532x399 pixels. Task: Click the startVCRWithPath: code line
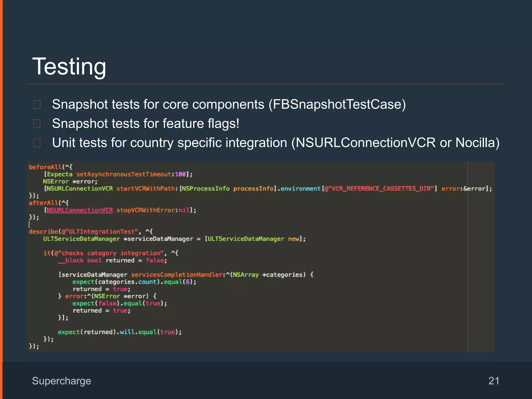(x=268, y=189)
